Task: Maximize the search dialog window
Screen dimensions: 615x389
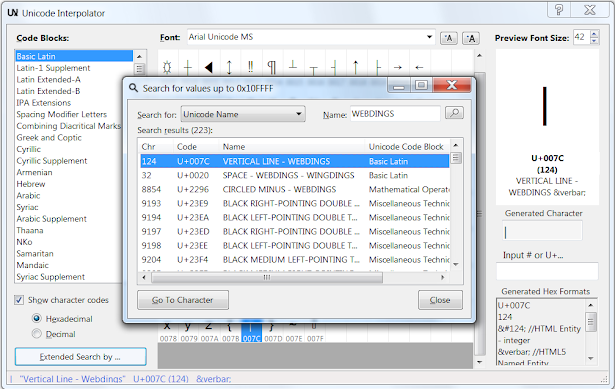Action: coord(422,85)
